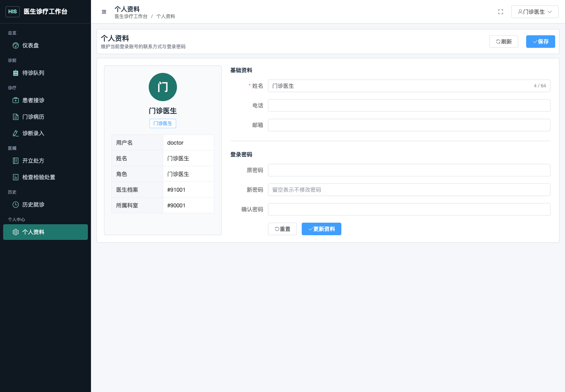Click the sidebar collapse hamburger icon
Screen dimensions: 565x392
[104, 12]
